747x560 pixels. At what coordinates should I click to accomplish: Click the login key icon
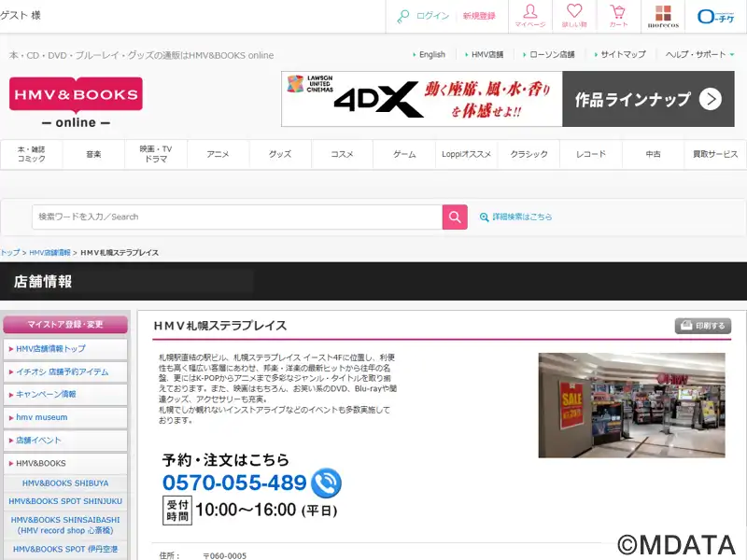pyautogui.click(x=403, y=16)
